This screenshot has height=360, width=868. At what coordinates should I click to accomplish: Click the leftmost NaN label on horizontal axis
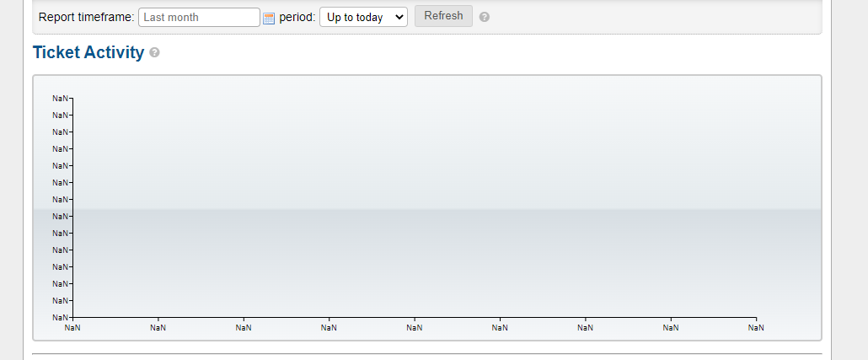[x=73, y=327]
